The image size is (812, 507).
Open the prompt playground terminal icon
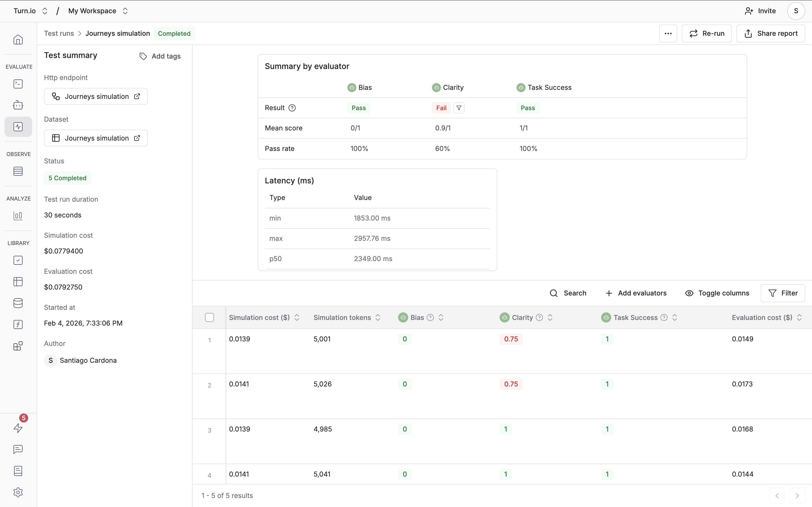[18, 84]
